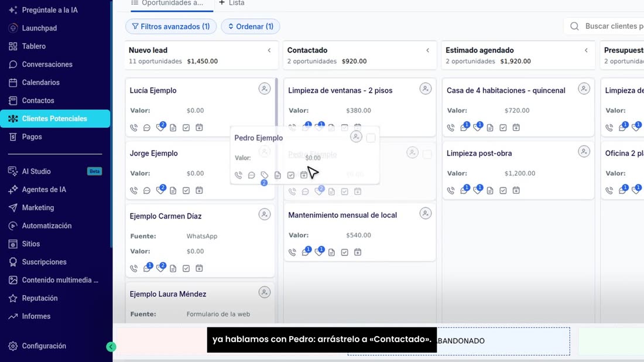Image resolution: width=644 pixels, height=362 pixels.
Task: Click the calendar icon on Mantenimiento mensual card
Action: [358, 252]
